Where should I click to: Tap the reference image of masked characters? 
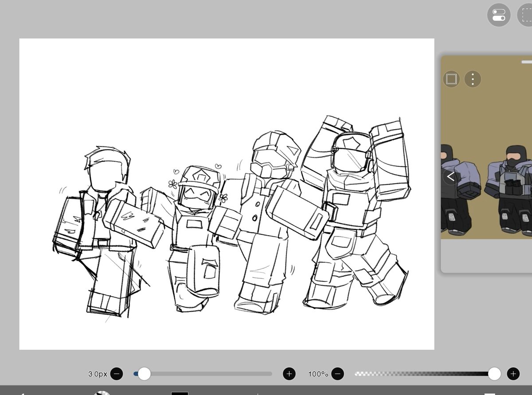[x=486, y=148]
